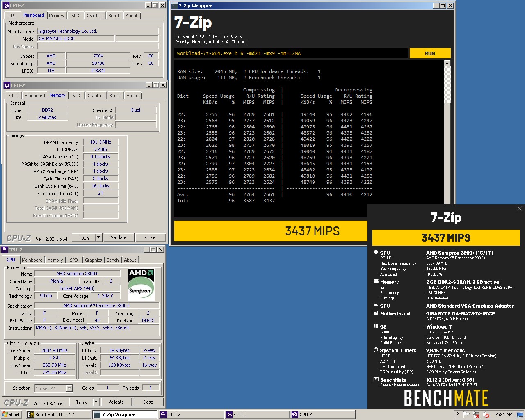Click the System Timers clock icon
The height and width of the screenshot is (420, 525).
point(376,350)
